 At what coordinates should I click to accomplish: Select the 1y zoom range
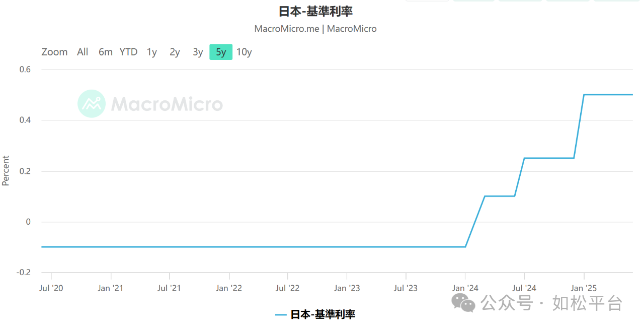point(151,52)
